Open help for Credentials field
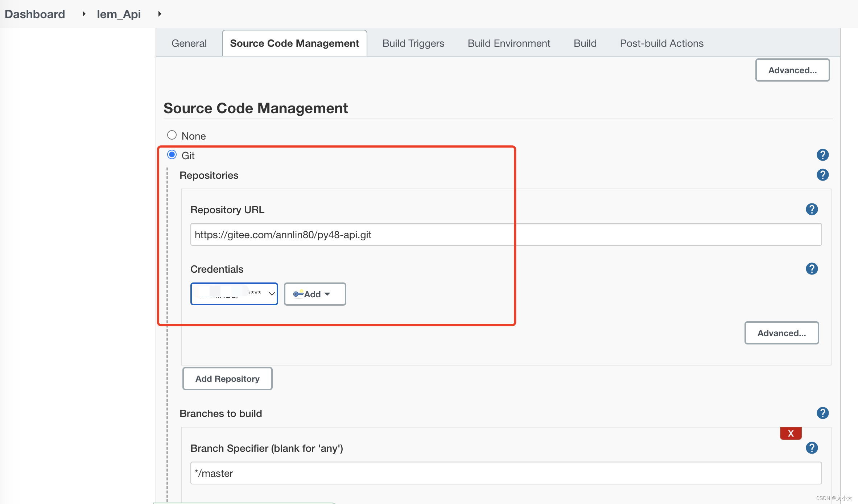This screenshot has width=858, height=504. [812, 269]
